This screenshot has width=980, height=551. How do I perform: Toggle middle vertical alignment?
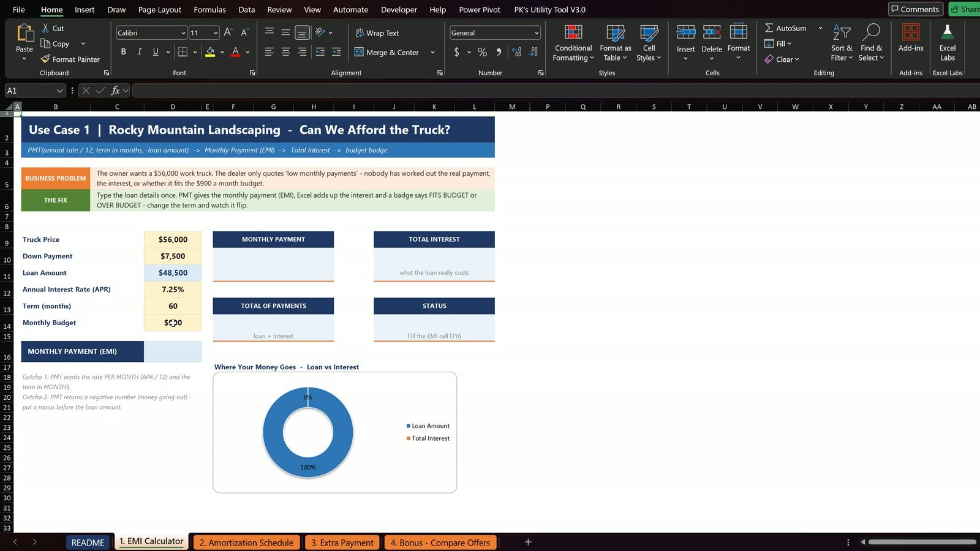coord(285,32)
